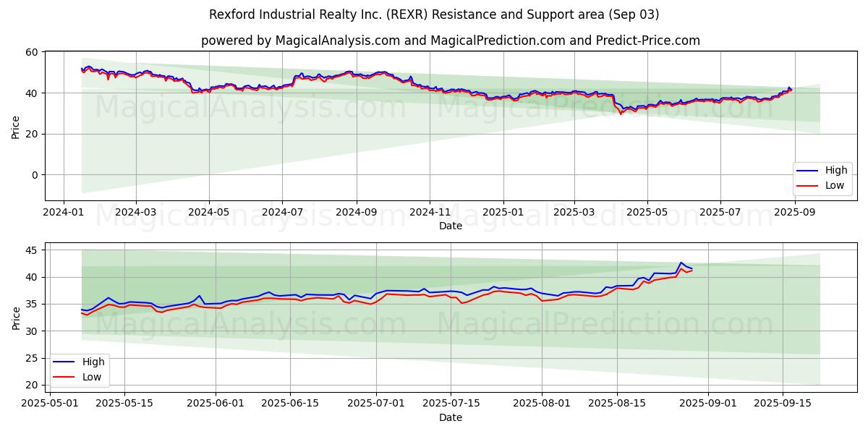Viewport: 868px width, 434px height.
Task: Click the '2024-11' x-axis label
Action: point(429,213)
